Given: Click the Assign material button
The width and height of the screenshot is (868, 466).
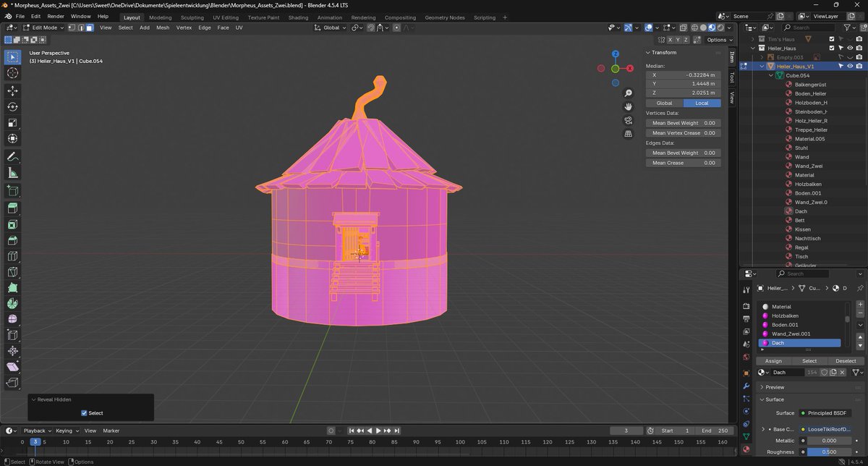Looking at the screenshot, I should 773,361.
